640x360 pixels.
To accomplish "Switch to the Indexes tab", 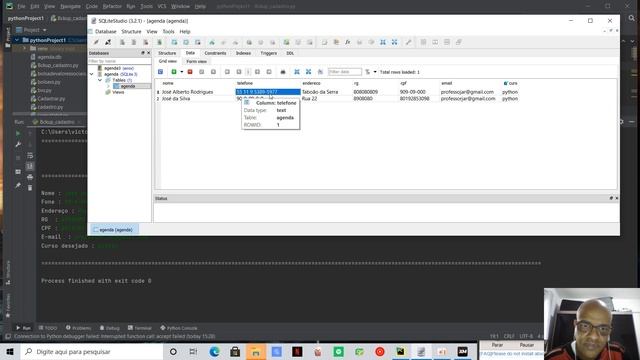I will pos(244,53).
